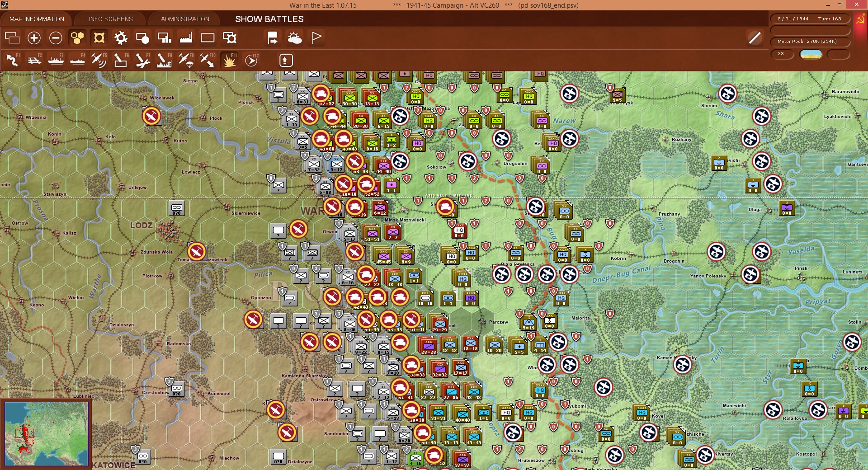The image size is (868, 470).
Task: Open the air battle marker near Tomaszow
Action: pos(197,252)
